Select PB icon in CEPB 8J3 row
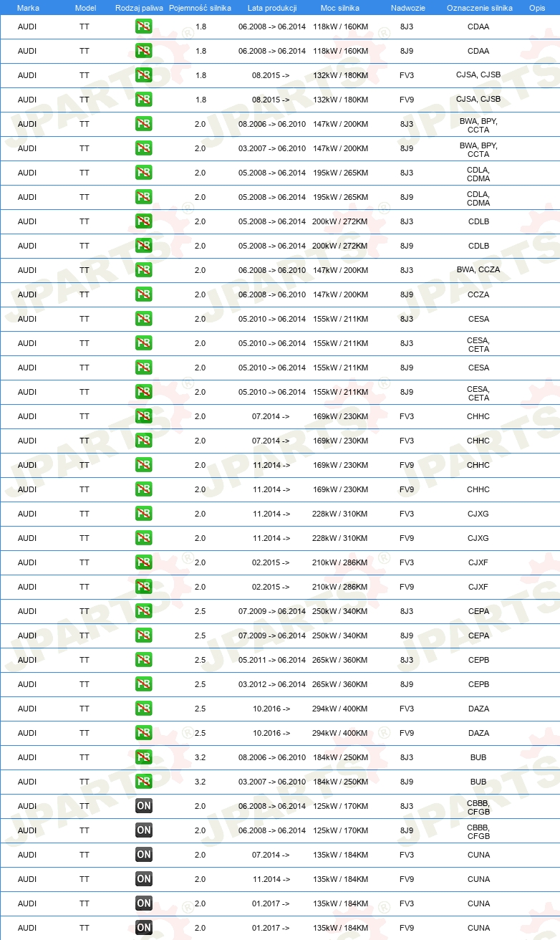 tap(143, 660)
